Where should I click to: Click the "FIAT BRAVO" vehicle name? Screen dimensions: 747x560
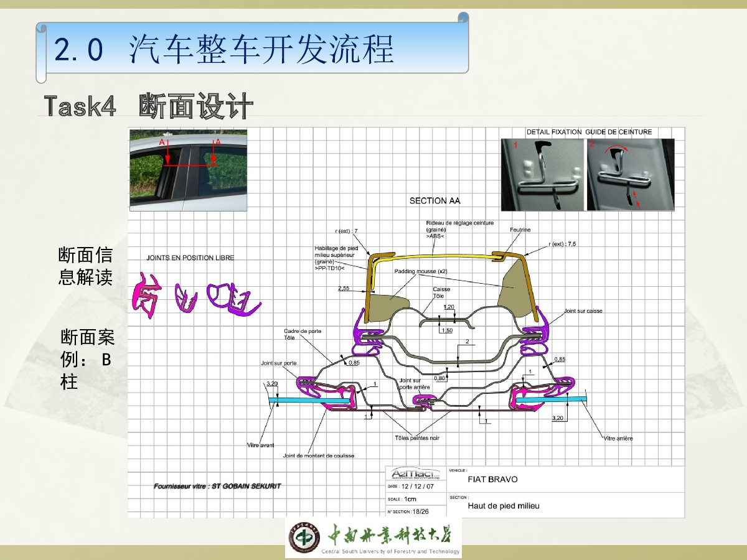[x=492, y=479]
